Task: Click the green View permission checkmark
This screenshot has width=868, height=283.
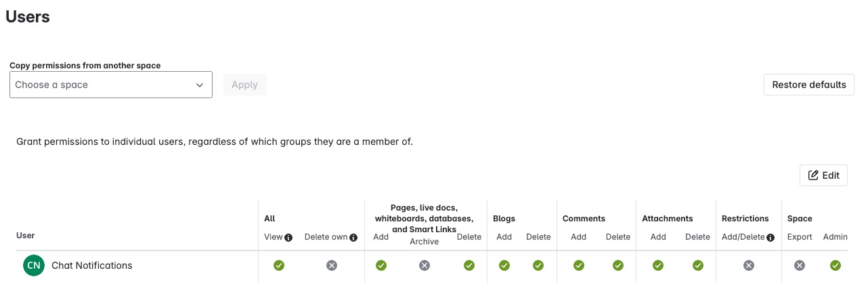Action: [x=278, y=265]
